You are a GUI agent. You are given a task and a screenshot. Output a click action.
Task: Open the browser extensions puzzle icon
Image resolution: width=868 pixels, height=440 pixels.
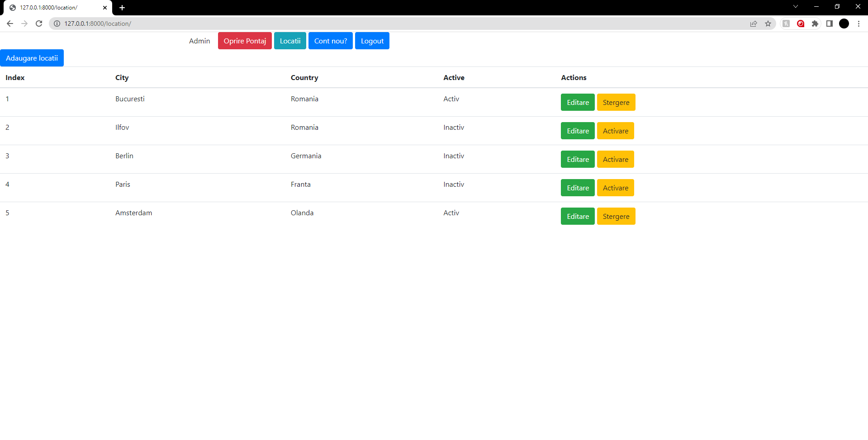click(x=816, y=24)
